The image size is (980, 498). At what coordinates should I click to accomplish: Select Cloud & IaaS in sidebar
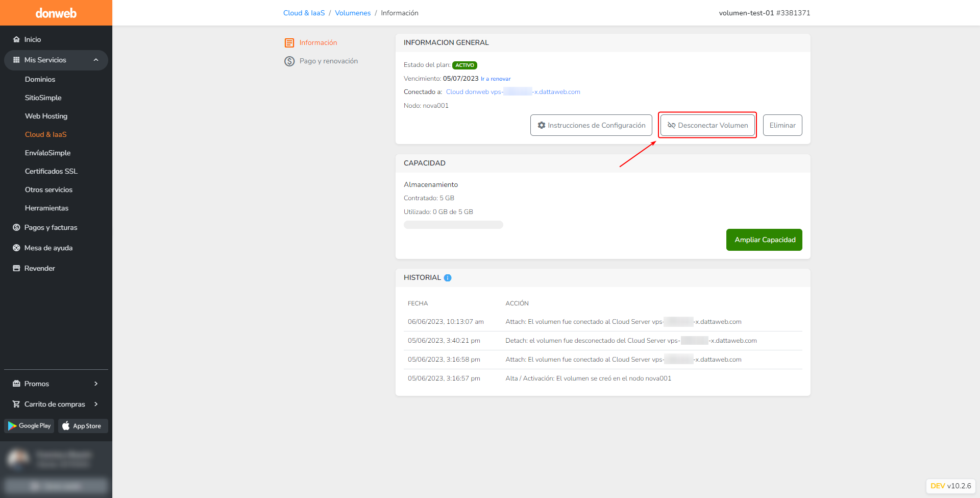pos(46,134)
